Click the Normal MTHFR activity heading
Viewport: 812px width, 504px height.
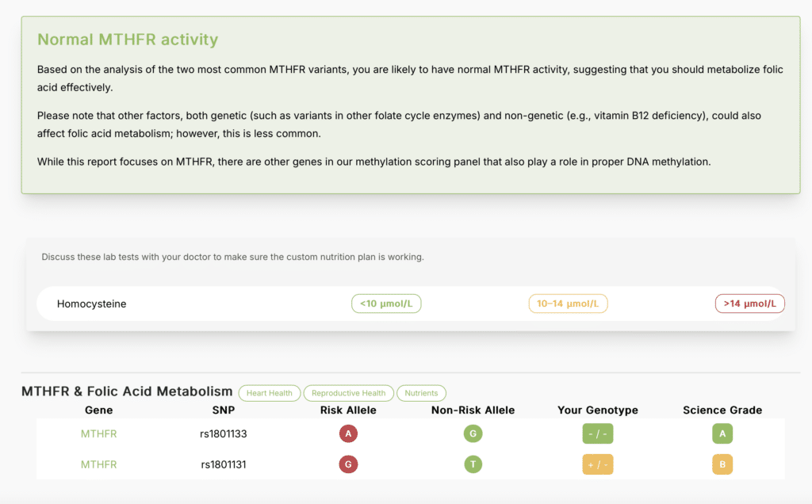tap(128, 40)
